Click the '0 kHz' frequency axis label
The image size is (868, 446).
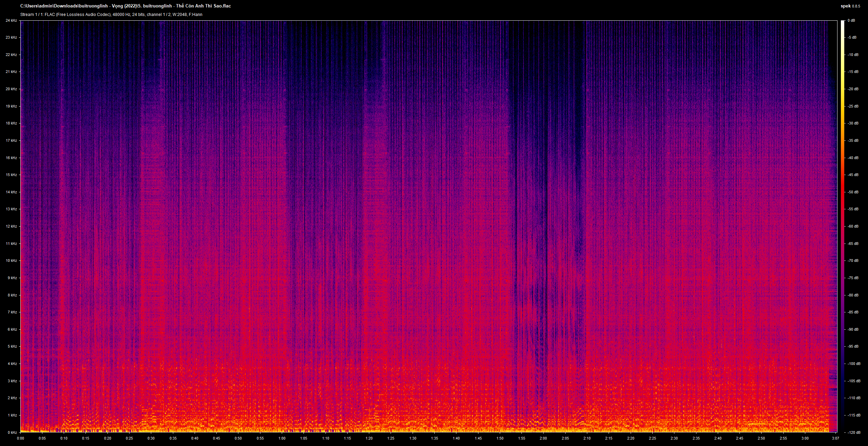tap(12, 432)
